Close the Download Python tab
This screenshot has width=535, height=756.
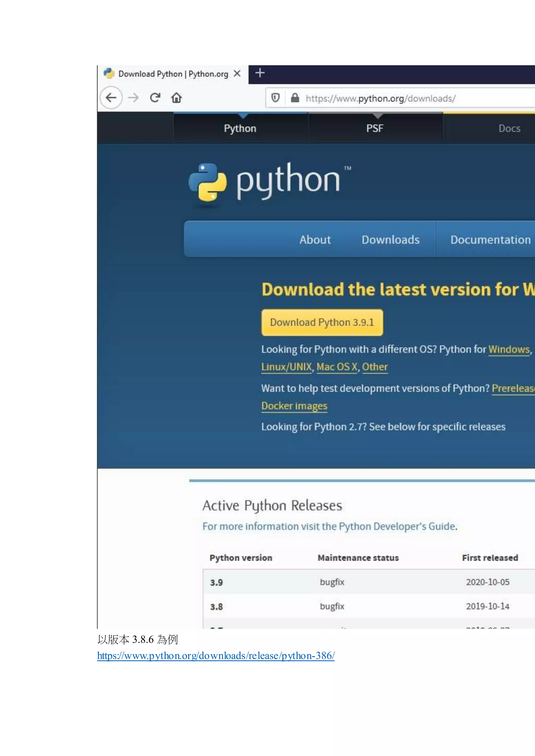tap(237, 74)
